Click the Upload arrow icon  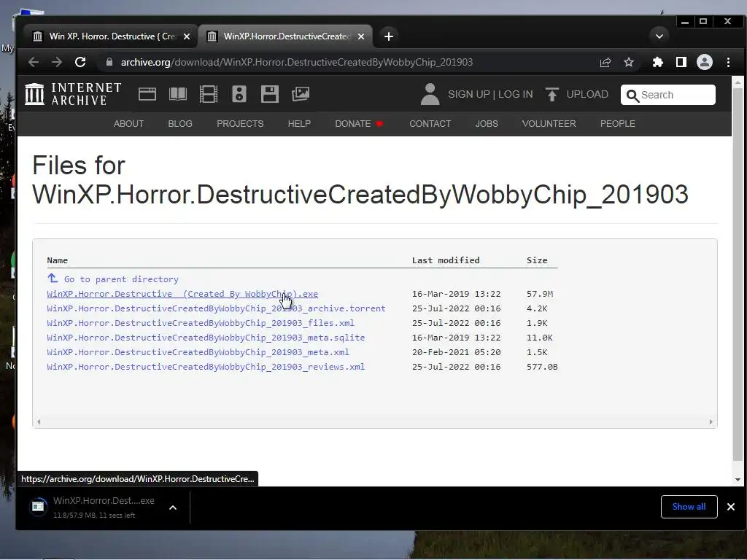tap(552, 94)
